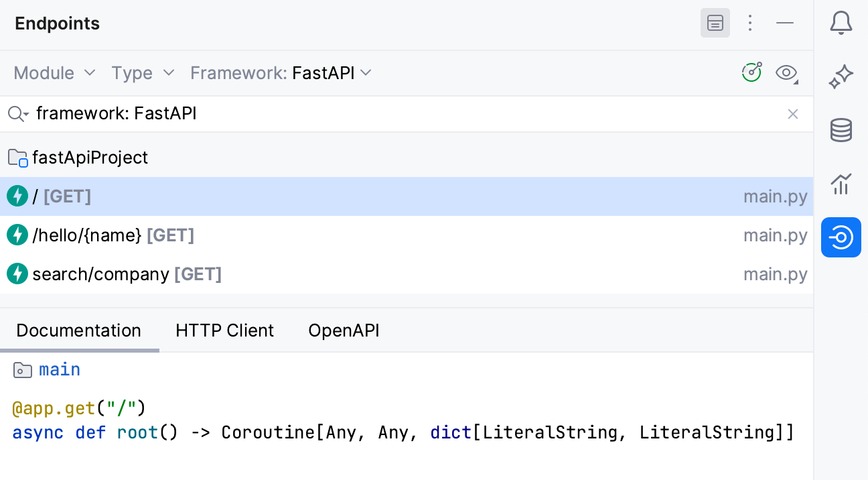Switch to the Documentation tab
The image size is (868, 480).
[79, 331]
